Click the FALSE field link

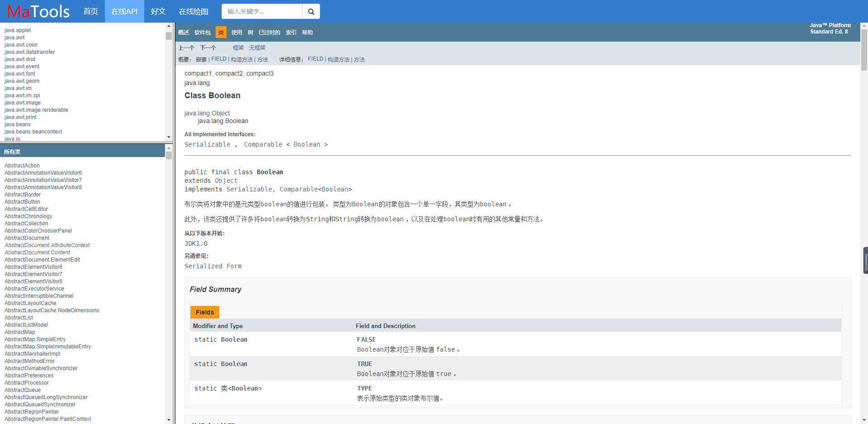coord(367,339)
